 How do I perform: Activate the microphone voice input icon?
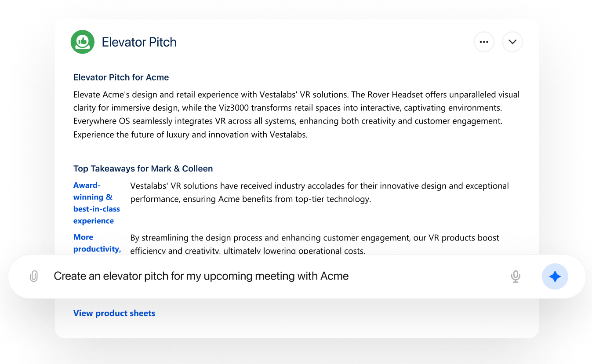click(x=516, y=276)
